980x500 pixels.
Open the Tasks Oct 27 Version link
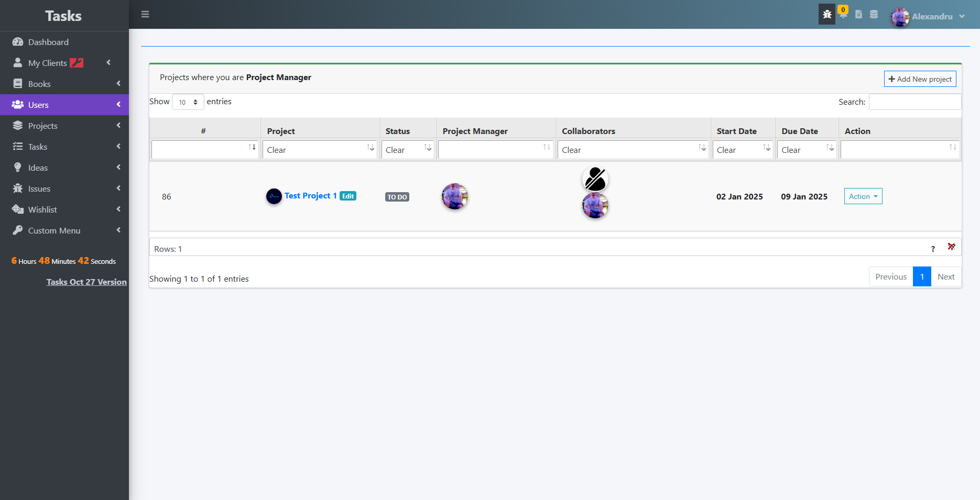86,282
